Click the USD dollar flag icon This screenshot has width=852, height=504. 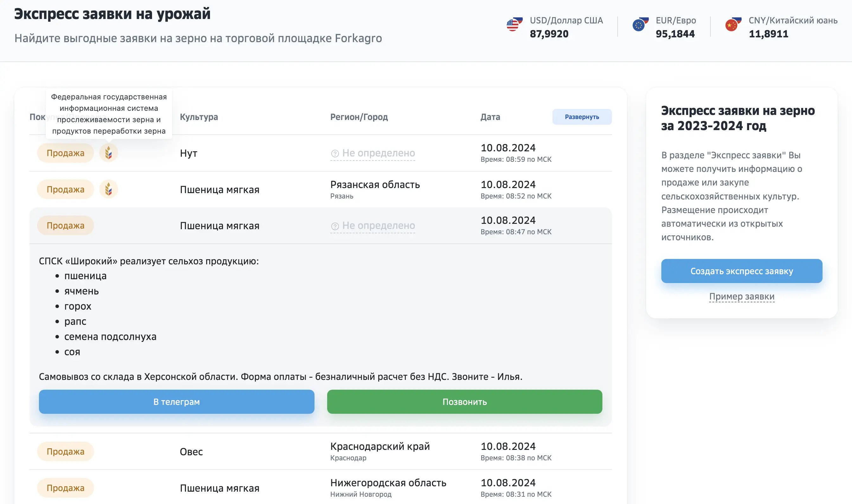[514, 24]
